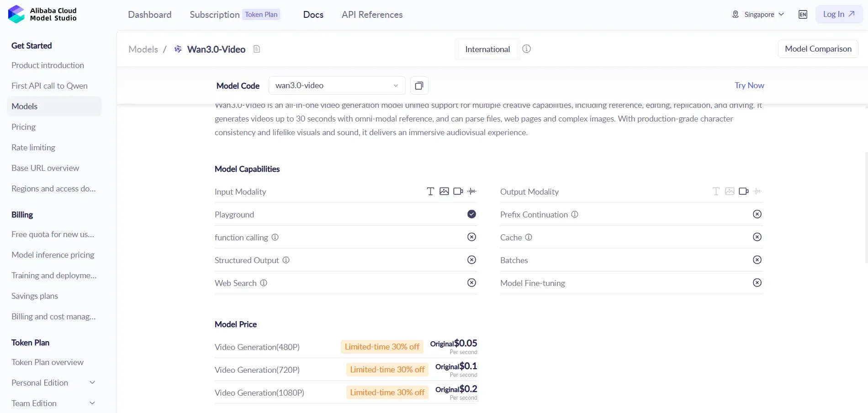Image resolution: width=868 pixels, height=413 pixels.
Task: Click the text icon in Input Modality
Action: coord(430,191)
